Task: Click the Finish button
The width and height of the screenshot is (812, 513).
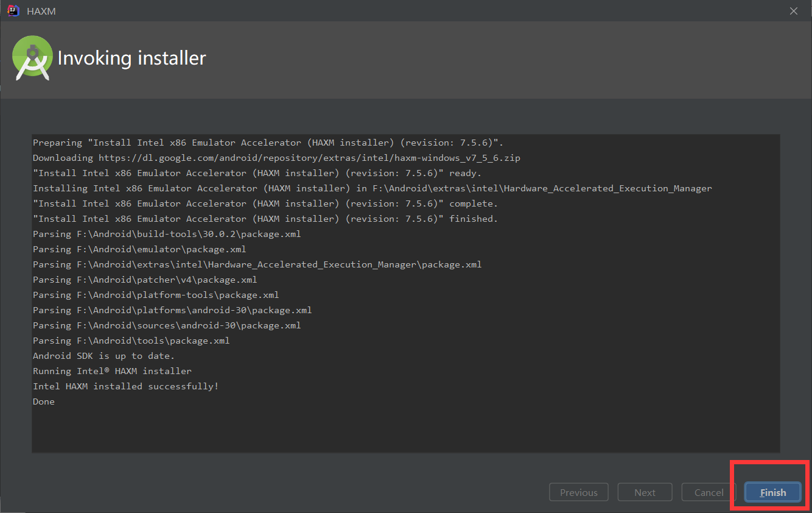Action: click(772, 492)
